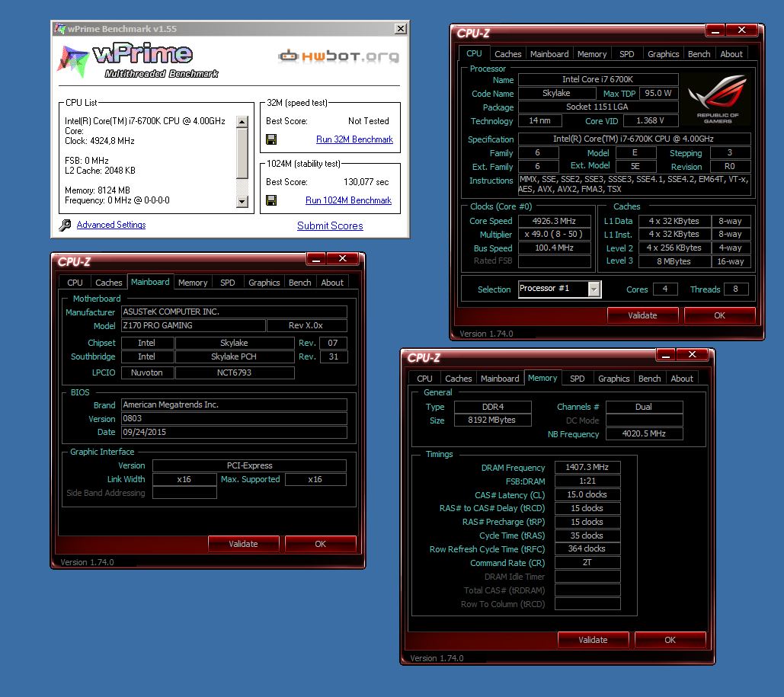784x697 pixels.
Task: Click the Republic of Gamers logo in CPU-Z
Action: coord(716,99)
